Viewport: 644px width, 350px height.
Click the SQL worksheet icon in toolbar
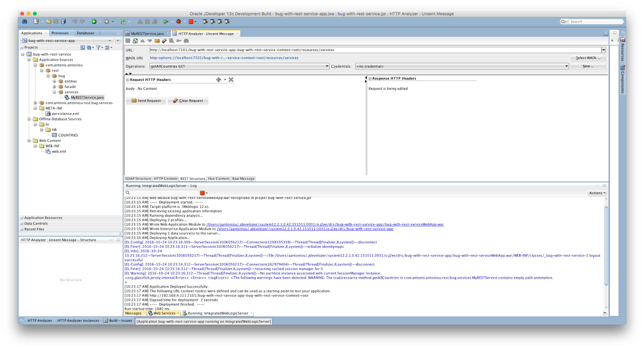[x=124, y=21]
